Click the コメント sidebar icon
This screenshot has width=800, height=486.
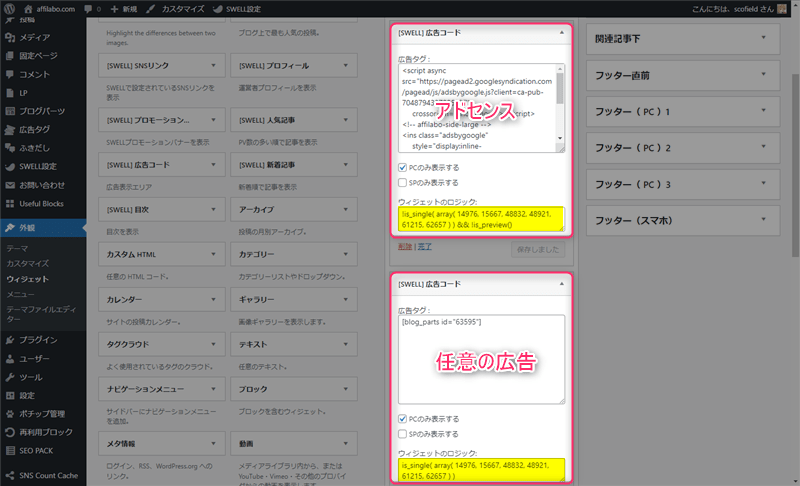pos(10,74)
